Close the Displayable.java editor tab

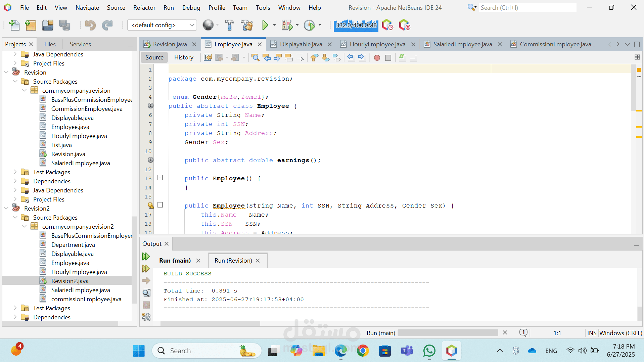[x=330, y=44]
